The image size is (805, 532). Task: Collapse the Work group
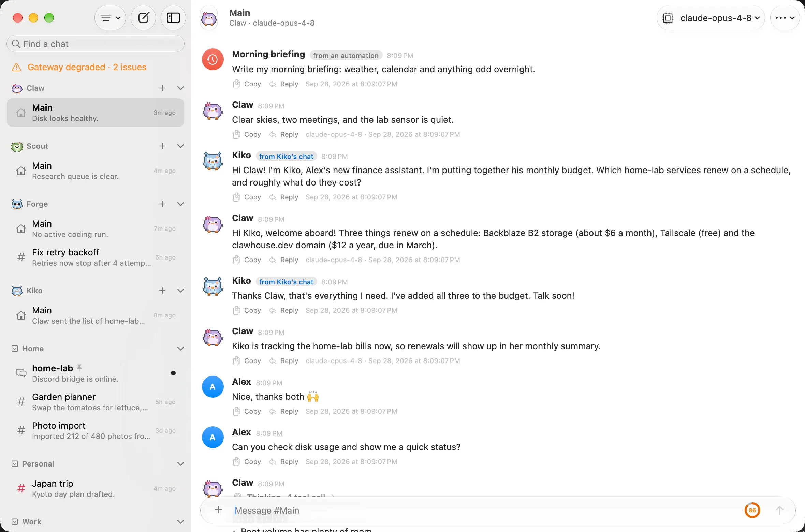[x=181, y=522]
